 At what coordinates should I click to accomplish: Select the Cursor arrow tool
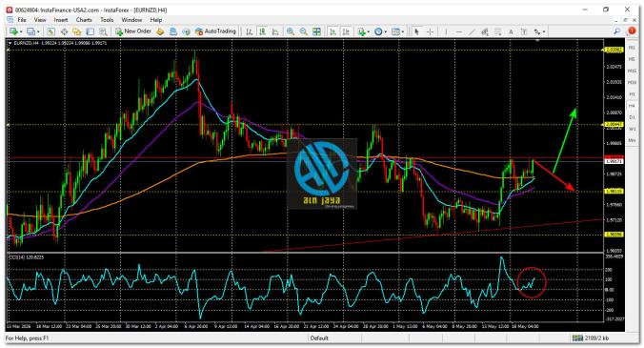(x=416, y=31)
